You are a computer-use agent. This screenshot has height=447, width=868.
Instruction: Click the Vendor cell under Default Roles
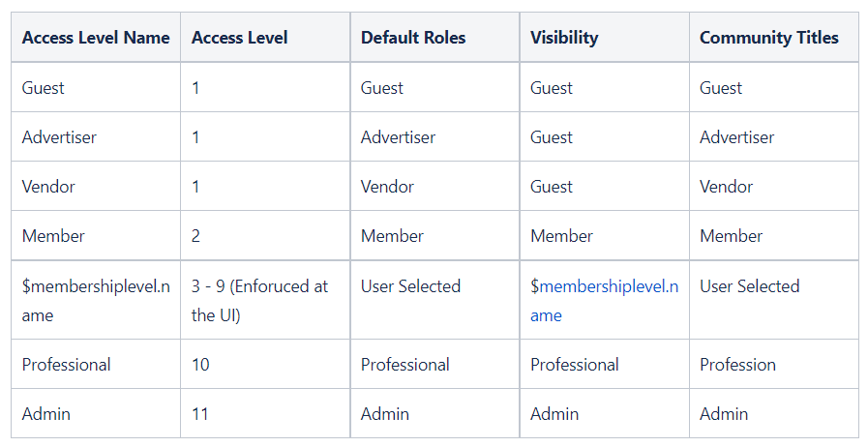(387, 187)
